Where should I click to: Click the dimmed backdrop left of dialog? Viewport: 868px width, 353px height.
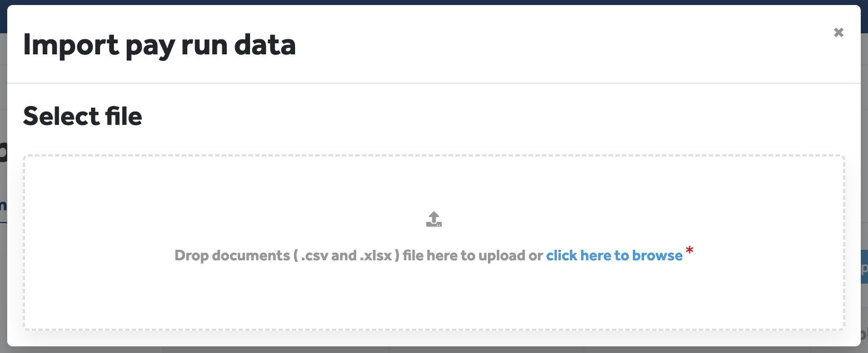3,278
